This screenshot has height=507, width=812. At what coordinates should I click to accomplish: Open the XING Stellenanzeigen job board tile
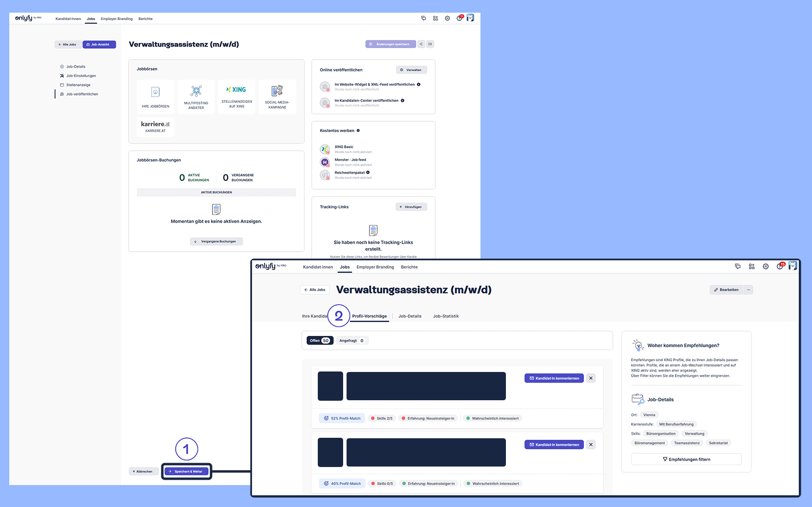(236, 97)
